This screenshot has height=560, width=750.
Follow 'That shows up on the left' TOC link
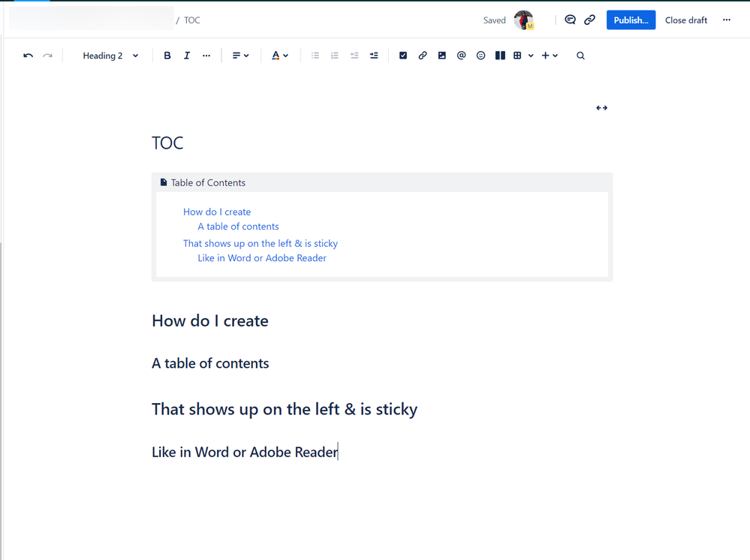261,243
